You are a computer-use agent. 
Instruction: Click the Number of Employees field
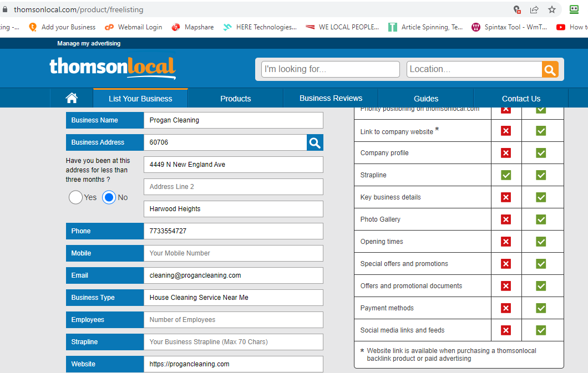point(233,319)
